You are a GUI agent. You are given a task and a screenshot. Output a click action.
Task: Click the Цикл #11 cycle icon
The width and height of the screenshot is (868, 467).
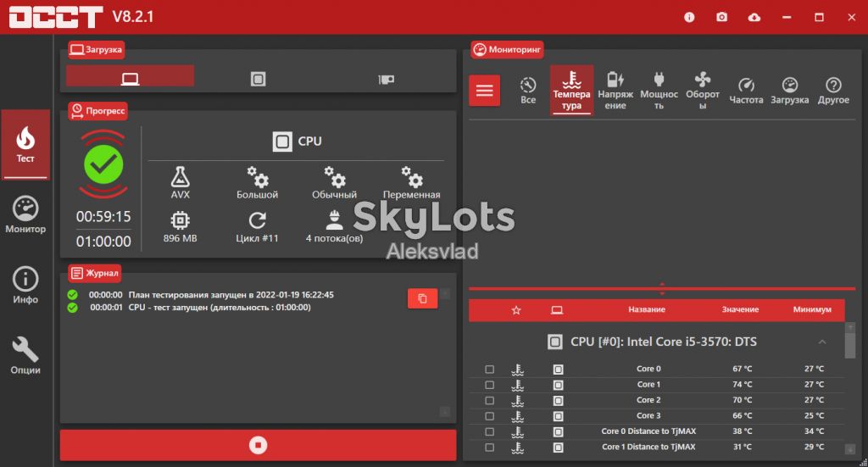(x=258, y=220)
